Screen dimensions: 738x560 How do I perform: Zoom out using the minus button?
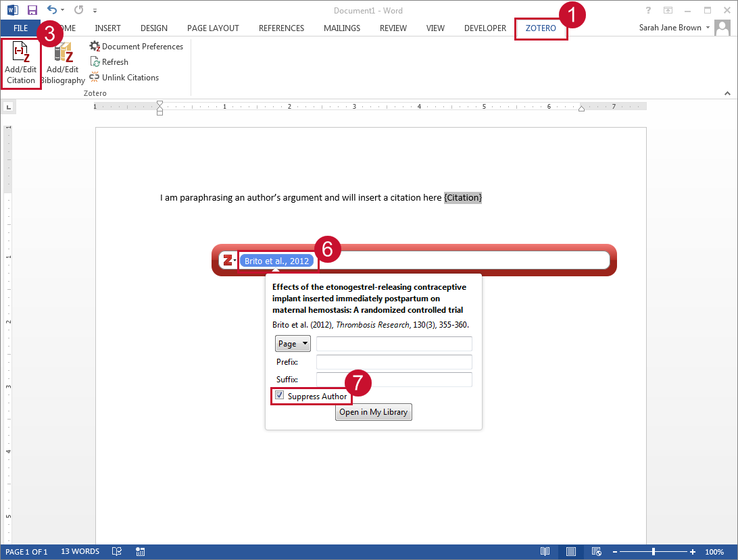click(x=615, y=551)
